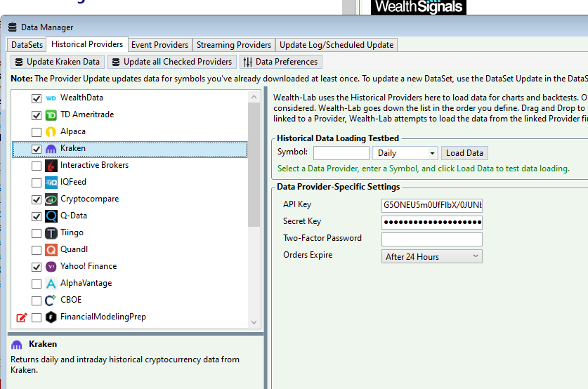Click the red edit icon beside FinancialModelingPrep

coord(22,317)
